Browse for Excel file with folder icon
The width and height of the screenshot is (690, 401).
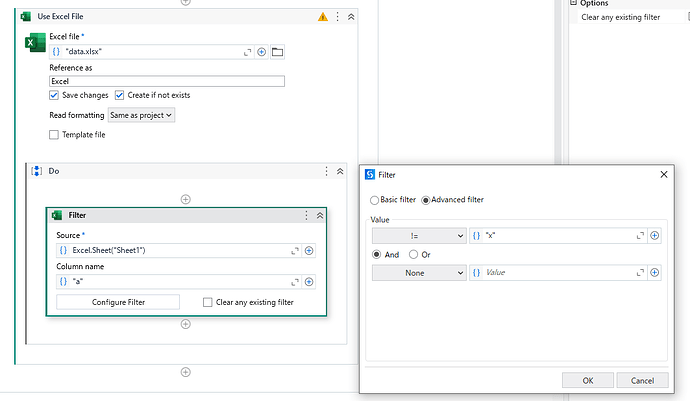click(x=277, y=52)
